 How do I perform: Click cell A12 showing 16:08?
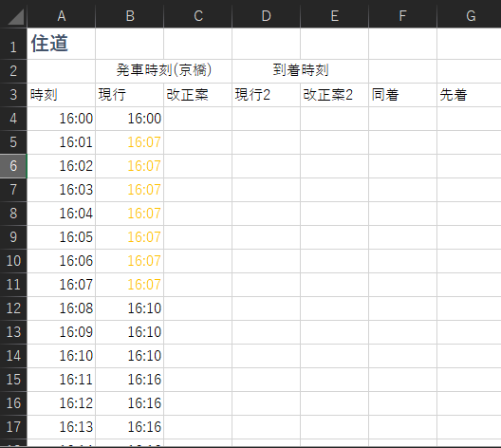62,308
